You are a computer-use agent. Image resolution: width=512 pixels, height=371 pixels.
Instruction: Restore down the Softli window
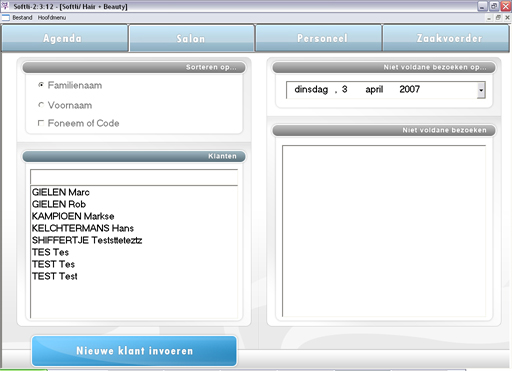pyautogui.click(x=494, y=6)
